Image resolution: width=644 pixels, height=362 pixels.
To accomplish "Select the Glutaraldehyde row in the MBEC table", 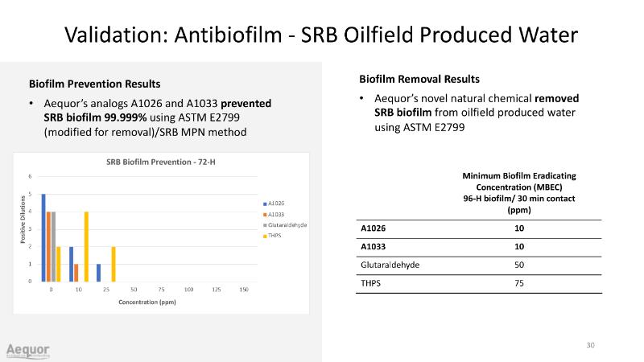I will 478,264.
